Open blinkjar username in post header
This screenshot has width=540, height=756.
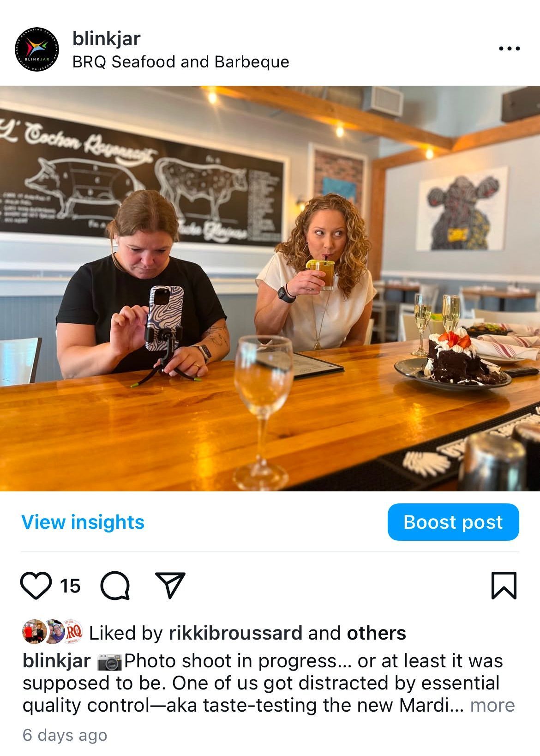106,39
